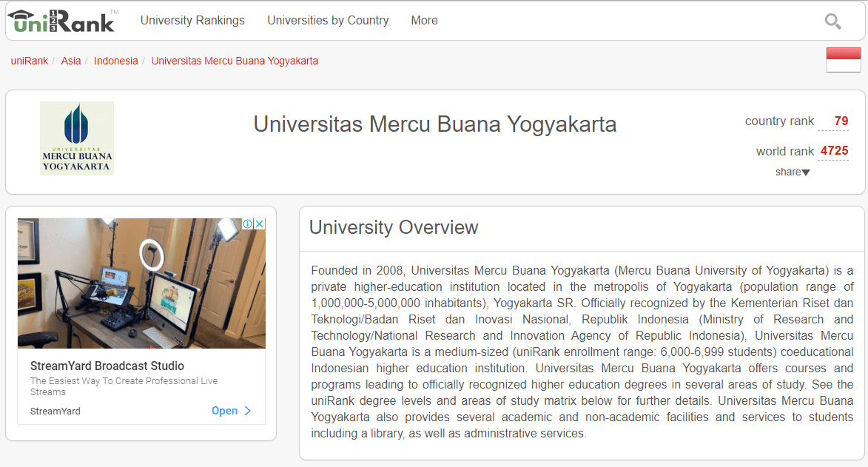This screenshot has height=467, width=868.
Task: Select the Universitas Mercu Buana Yogyakarta breadcrumb
Action: [x=235, y=61]
